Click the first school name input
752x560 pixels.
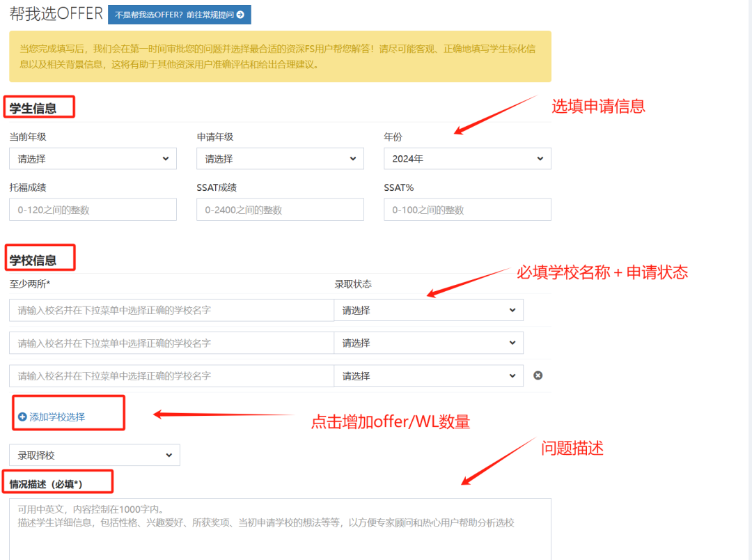[x=172, y=311]
